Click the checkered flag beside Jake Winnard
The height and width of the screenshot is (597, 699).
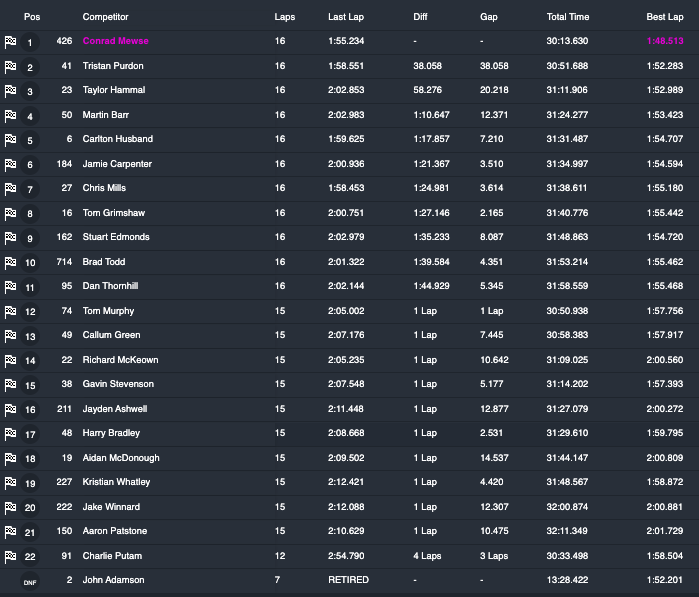click(x=10, y=508)
